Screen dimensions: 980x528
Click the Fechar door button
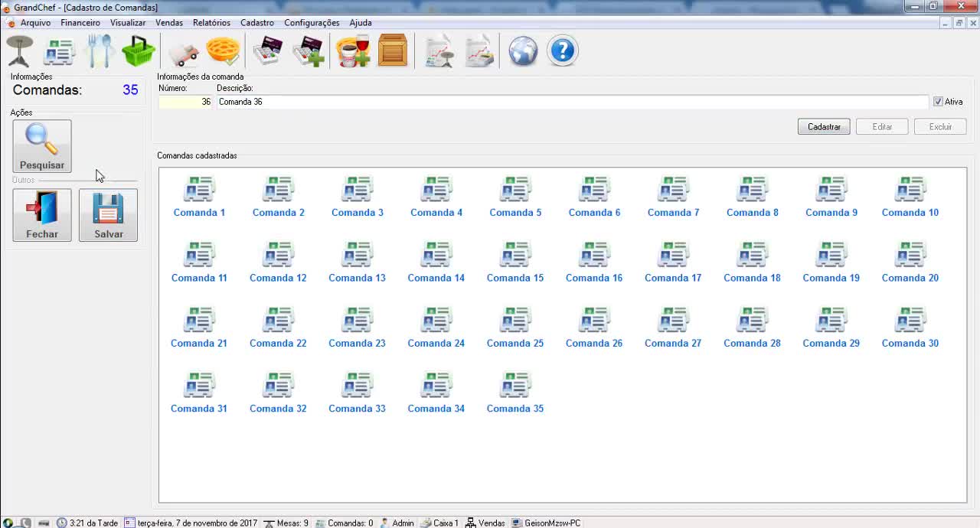coord(42,215)
